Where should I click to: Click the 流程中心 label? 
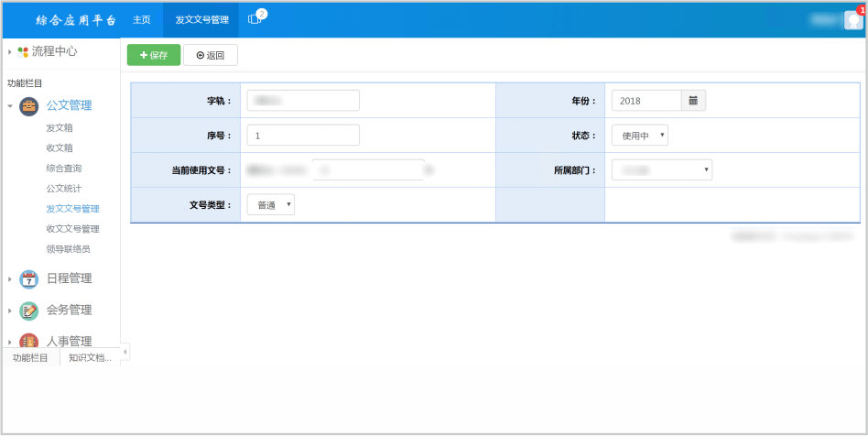coord(54,52)
